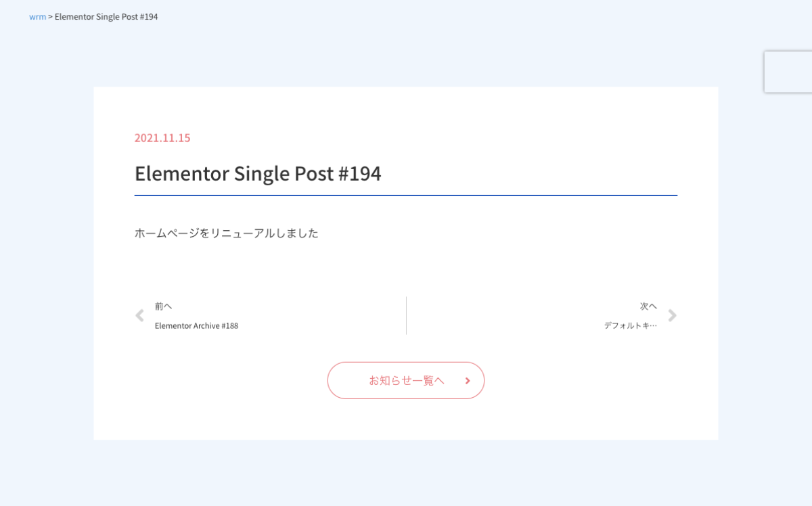Click the large heading Elementor Single Post #194
Image resolution: width=812 pixels, height=506 pixels.
258,174
